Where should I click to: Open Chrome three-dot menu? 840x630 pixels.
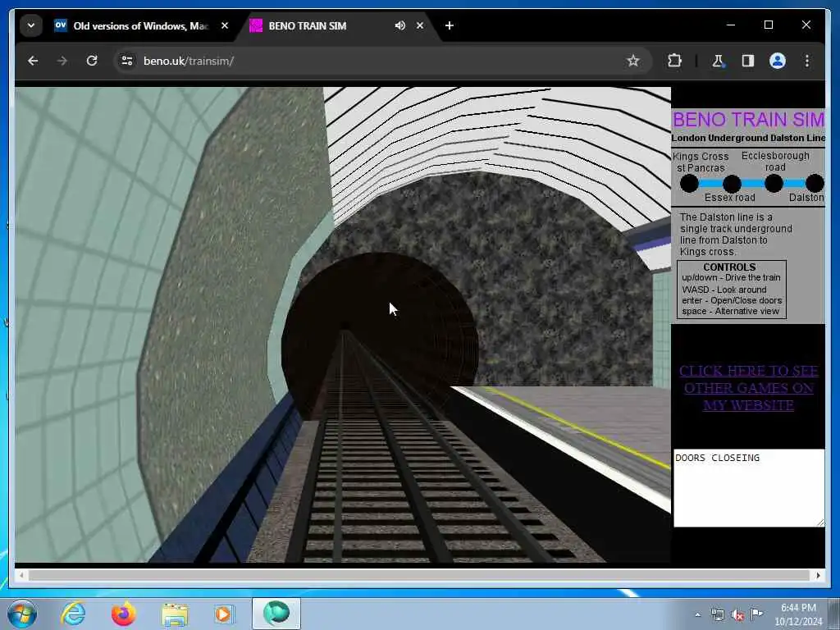tap(807, 61)
